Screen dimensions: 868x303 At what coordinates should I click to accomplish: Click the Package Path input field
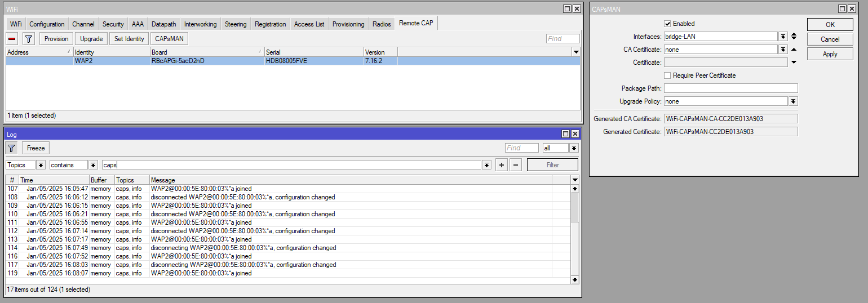(730, 88)
